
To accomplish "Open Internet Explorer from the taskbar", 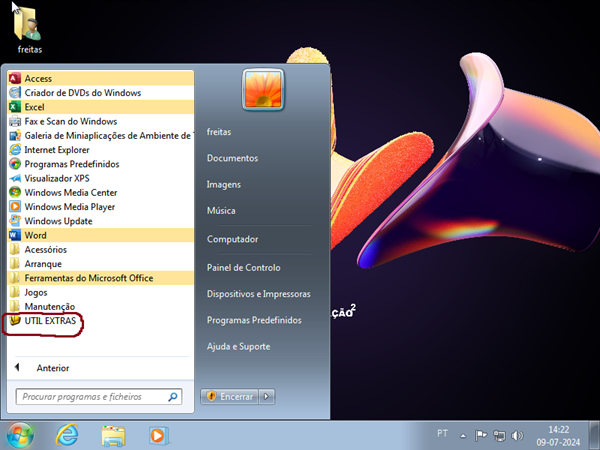I will tap(67, 435).
